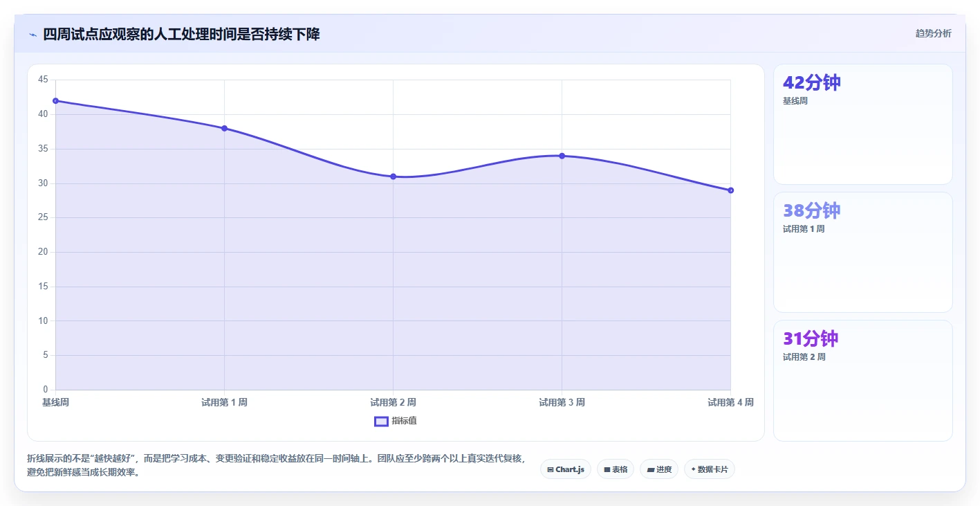Click the y-axis value 15
980x506 pixels.
click(x=43, y=287)
